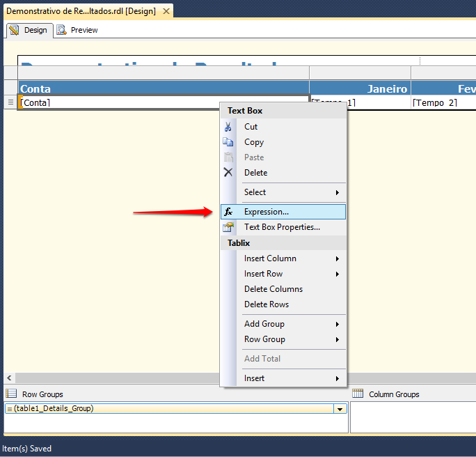Expand the Row Group submenu
Viewport: 476px width, 457px height.
tap(283, 339)
